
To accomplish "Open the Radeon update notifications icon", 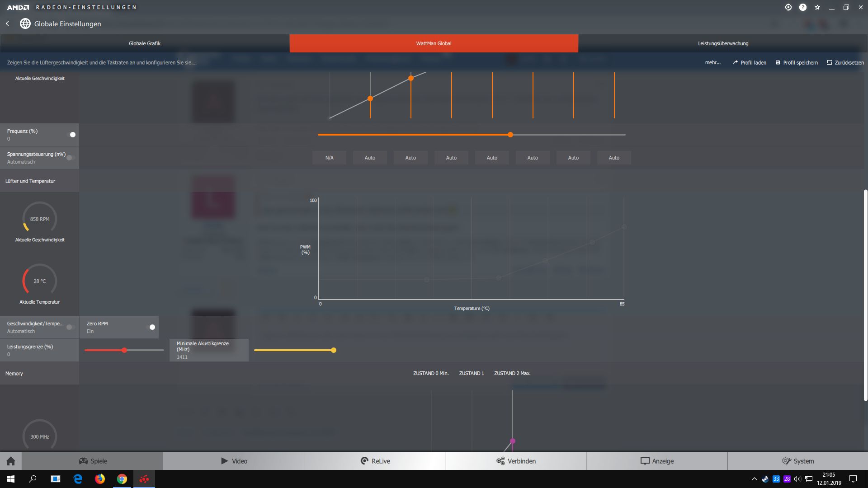I will [788, 7].
